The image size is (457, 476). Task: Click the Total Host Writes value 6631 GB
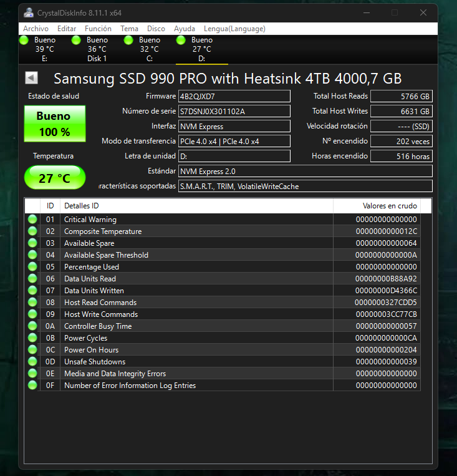pos(402,111)
